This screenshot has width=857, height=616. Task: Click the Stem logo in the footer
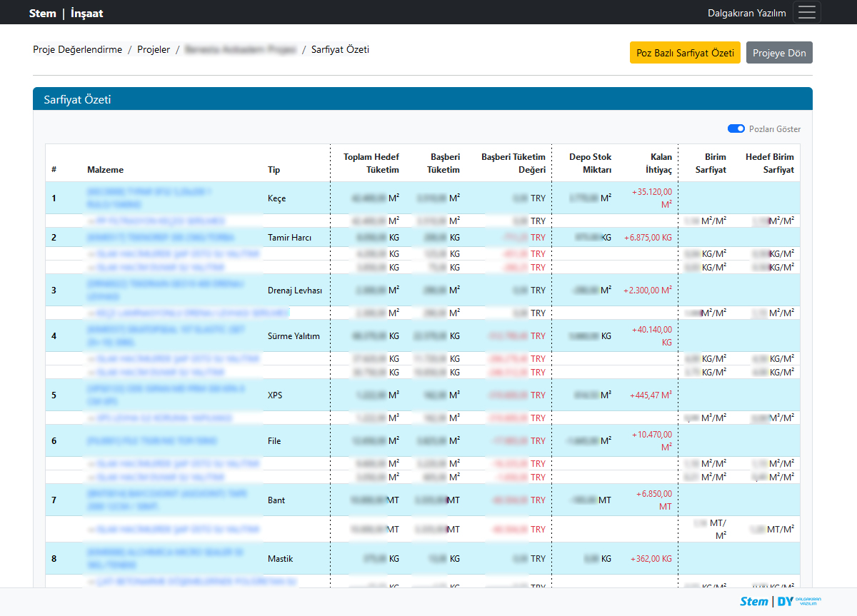[x=753, y=601]
